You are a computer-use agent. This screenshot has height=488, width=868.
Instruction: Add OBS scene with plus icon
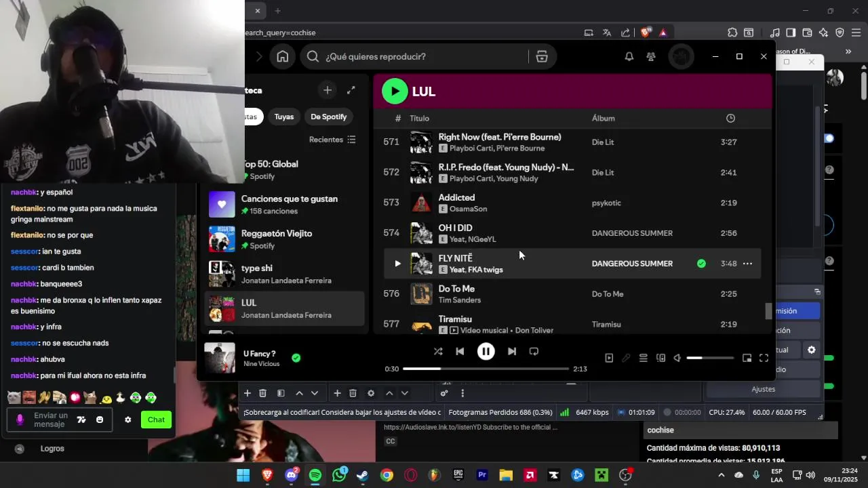[x=248, y=393]
